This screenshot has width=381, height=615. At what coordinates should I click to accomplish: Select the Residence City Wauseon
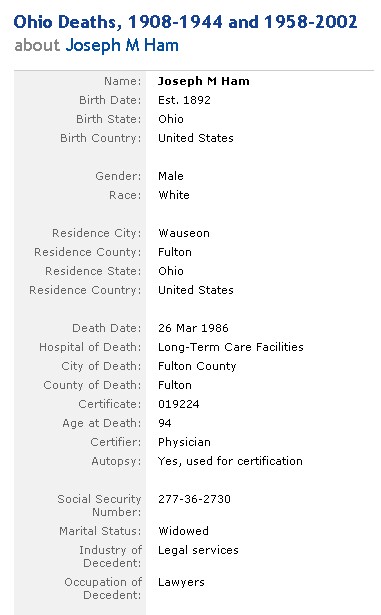point(184,233)
